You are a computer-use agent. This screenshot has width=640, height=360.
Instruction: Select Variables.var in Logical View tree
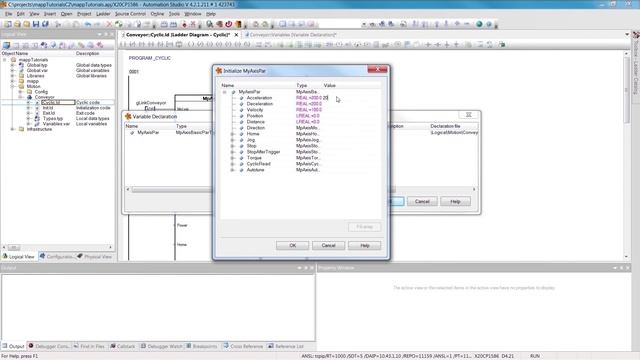pos(56,124)
